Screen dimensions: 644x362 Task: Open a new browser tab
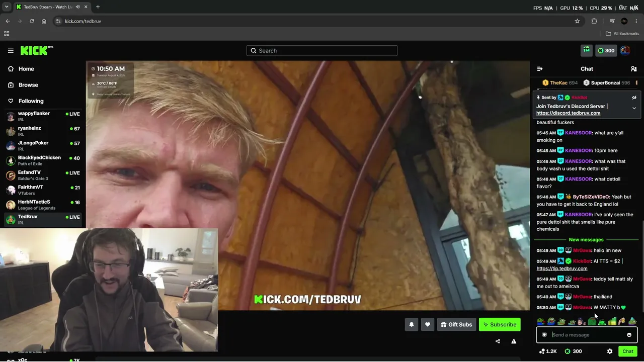[98, 7]
